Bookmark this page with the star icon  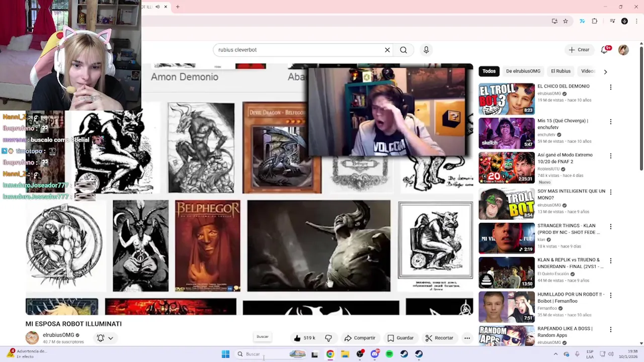click(x=566, y=21)
